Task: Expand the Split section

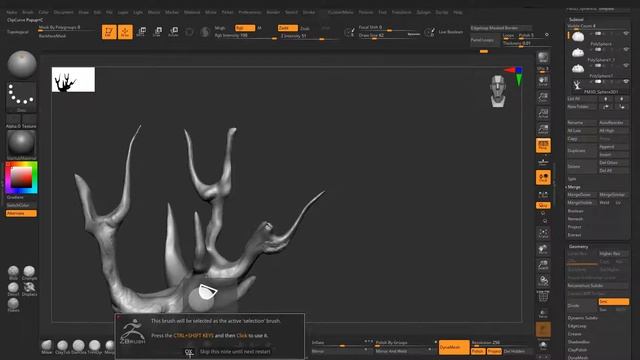Action: [572, 179]
